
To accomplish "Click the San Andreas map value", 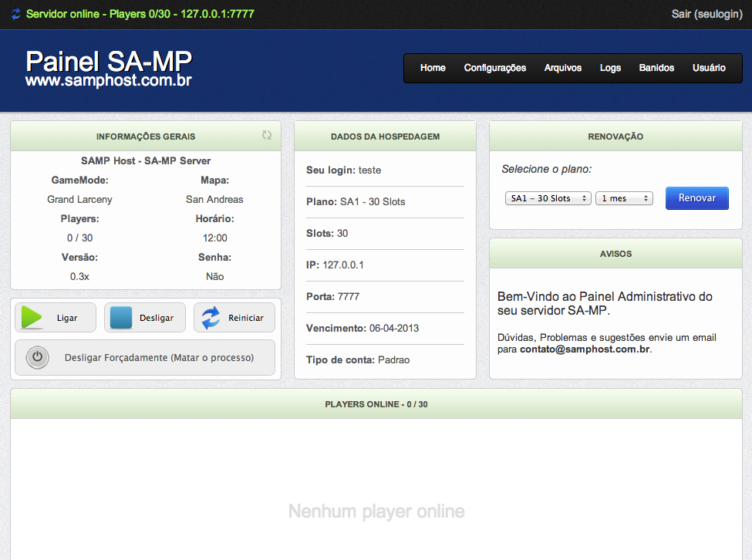I will coord(214,200).
